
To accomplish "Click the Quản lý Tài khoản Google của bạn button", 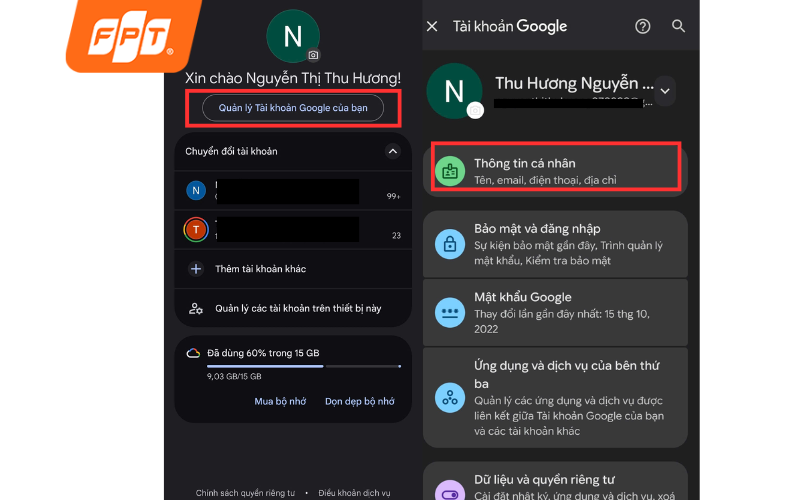I will click(x=293, y=108).
